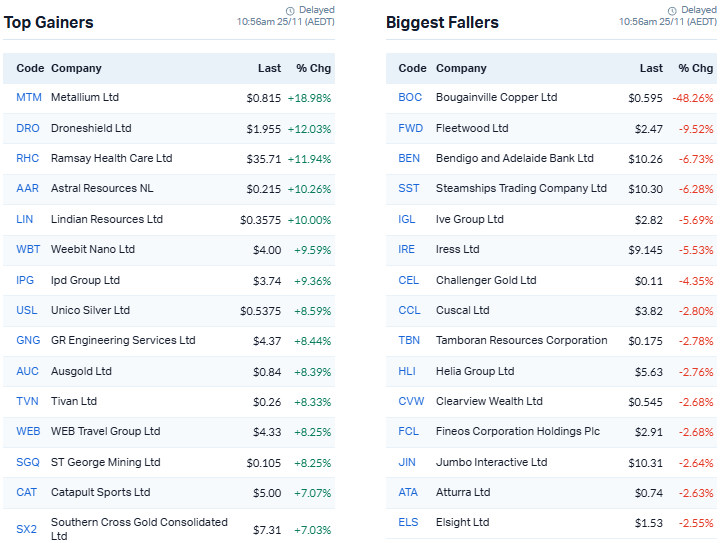Click the +18.98% change value
Image resolution: width=725 pixels, height=543 pixels.
click(309, 98)
